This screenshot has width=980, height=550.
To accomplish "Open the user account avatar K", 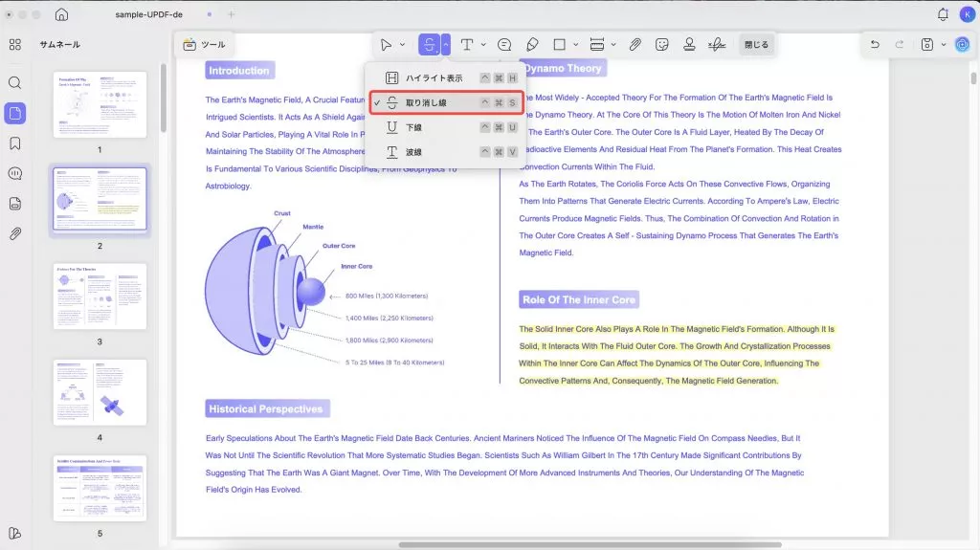I will point(967,13).
